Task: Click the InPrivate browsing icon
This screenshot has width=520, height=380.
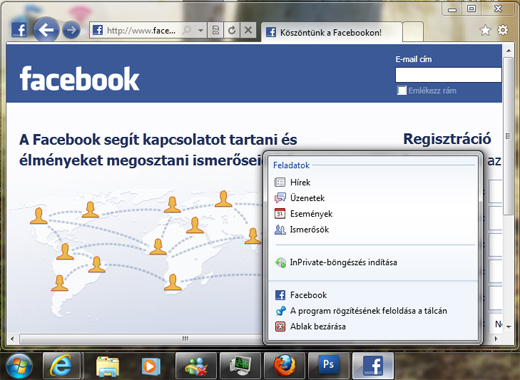Action: (x=280, y=263)
